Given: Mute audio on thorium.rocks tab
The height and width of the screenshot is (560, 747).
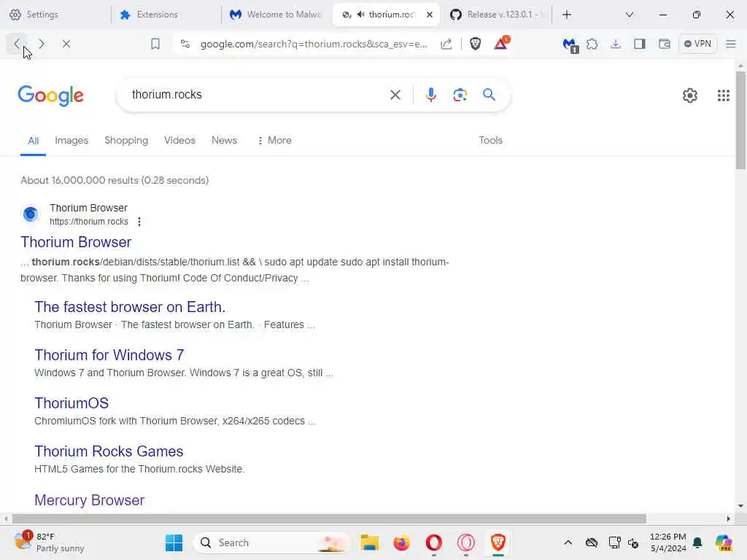Looking at the screenshot, I should coord(361,15).
